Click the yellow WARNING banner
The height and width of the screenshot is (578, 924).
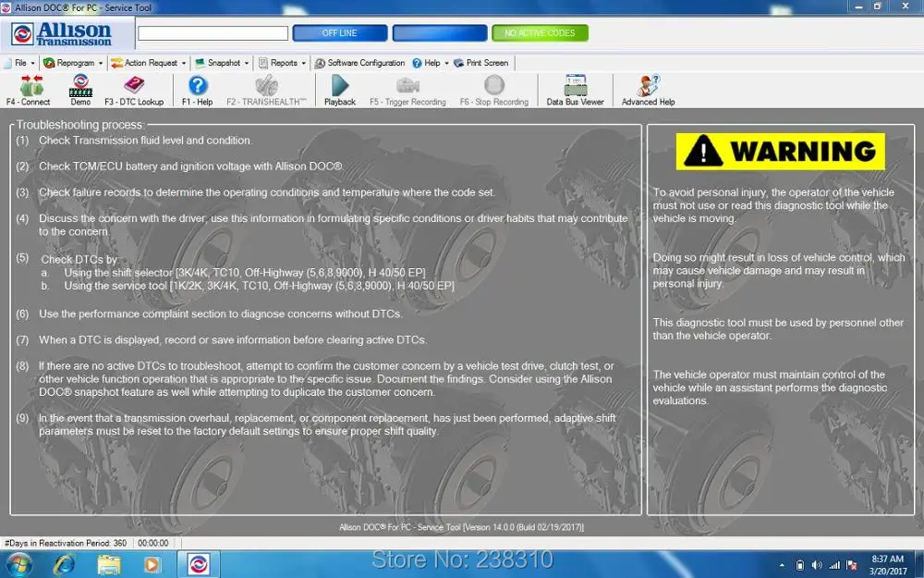[780, 152]
